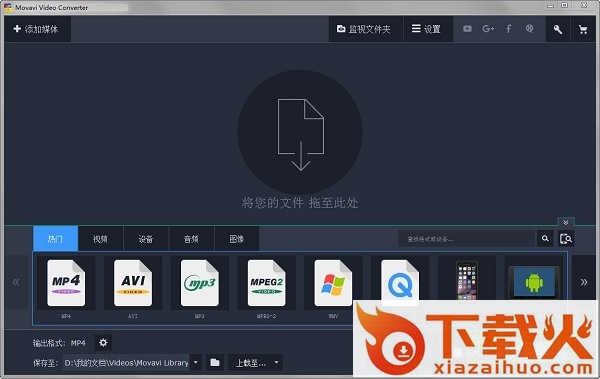This screenshot has width=600, height=379.
Task: Click the lifebuoy help icon
Action: point(530,29)
